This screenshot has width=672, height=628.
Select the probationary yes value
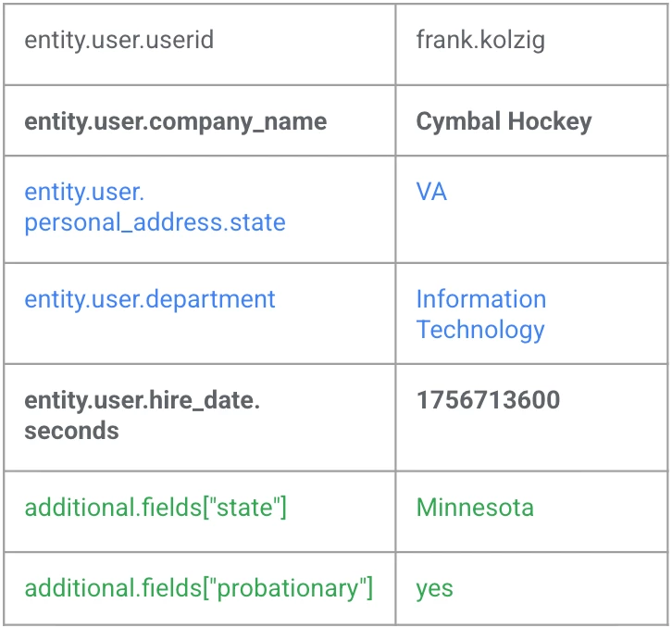pos(434,590)
